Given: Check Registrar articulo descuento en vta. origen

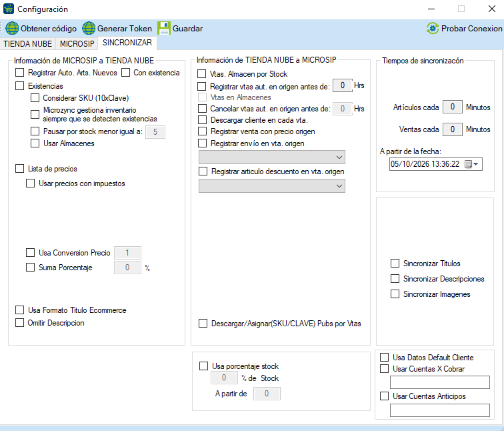Looking at the screenshot, I should coord(203,171).
